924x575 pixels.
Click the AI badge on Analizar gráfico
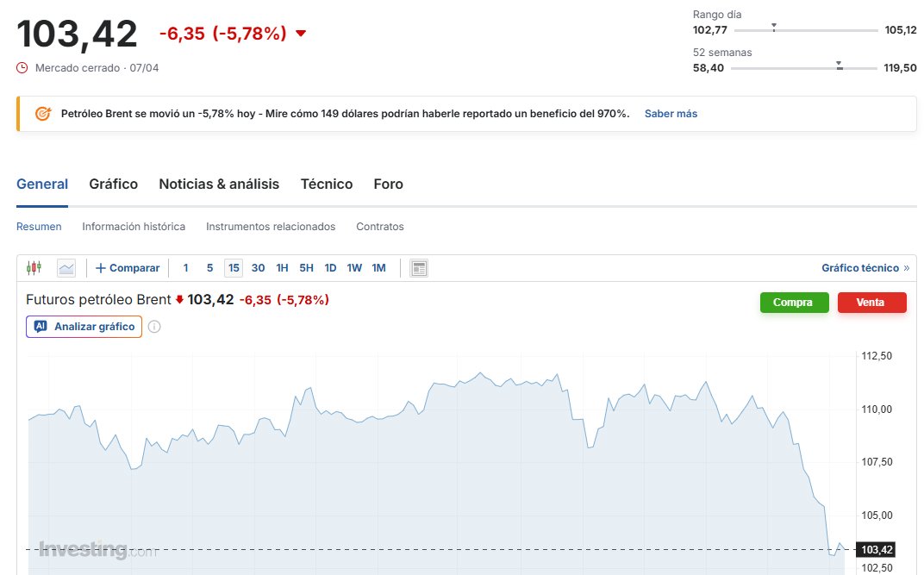point(40,327)
